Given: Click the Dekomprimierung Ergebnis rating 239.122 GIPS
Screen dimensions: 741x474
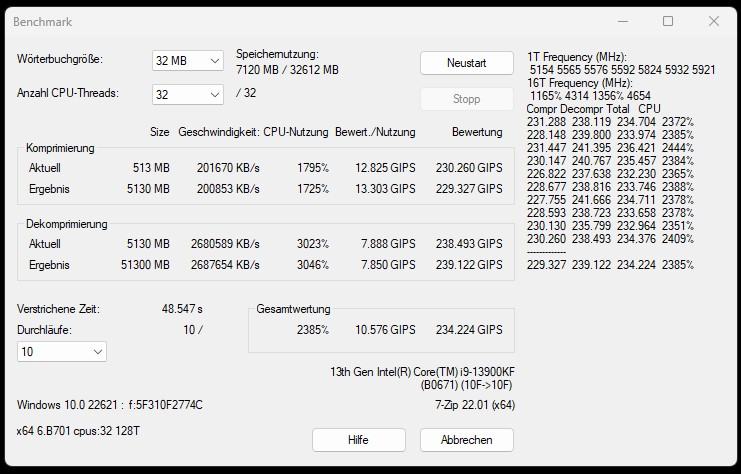Looking at the screenshot, I should click(469, 265).
